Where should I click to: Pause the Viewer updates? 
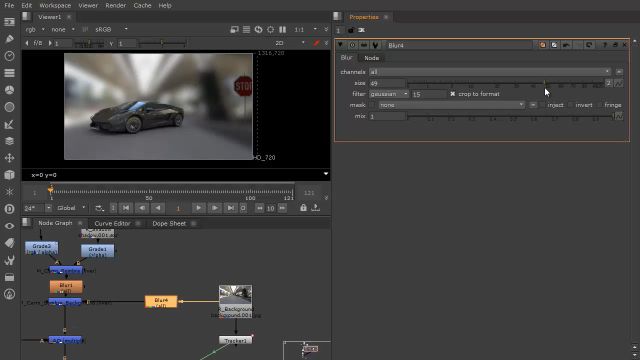(x=282, y=29)
